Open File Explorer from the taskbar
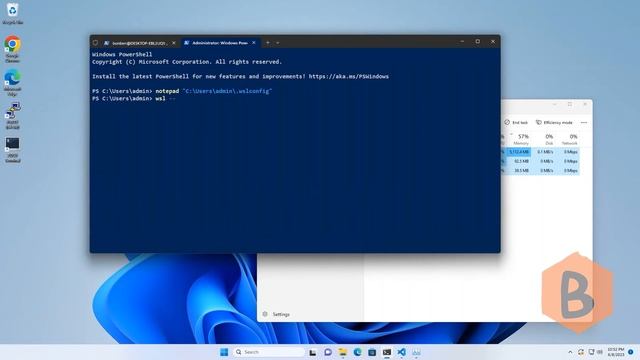Image resolution: width=640 pixels, height=360 pixels. coord(342,352)
